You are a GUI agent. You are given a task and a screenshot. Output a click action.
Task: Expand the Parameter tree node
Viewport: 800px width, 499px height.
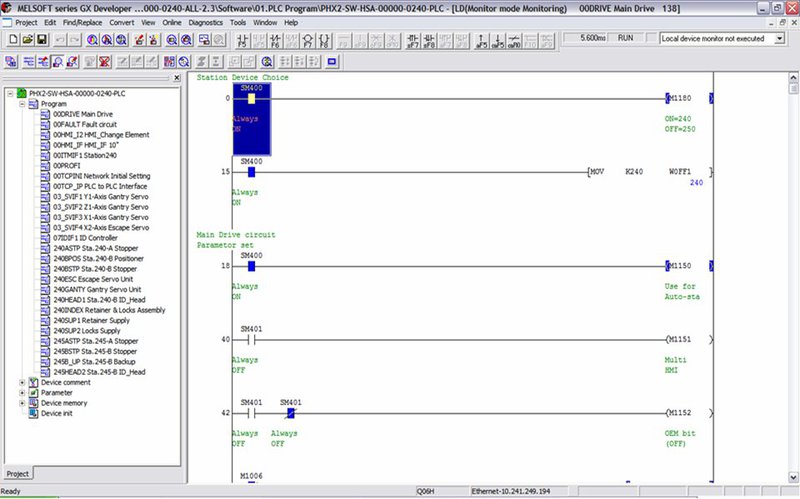[22, 393]
